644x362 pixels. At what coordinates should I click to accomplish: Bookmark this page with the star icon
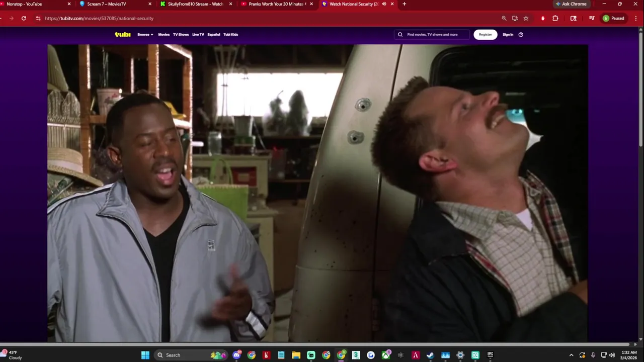[x=526, y=18]
